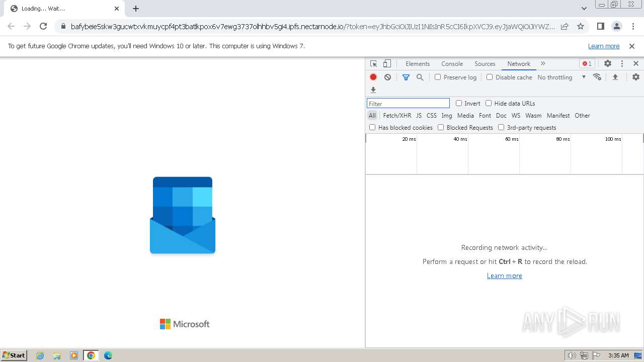
Task: Filter requests by CSS
Action: coord(432,116)
